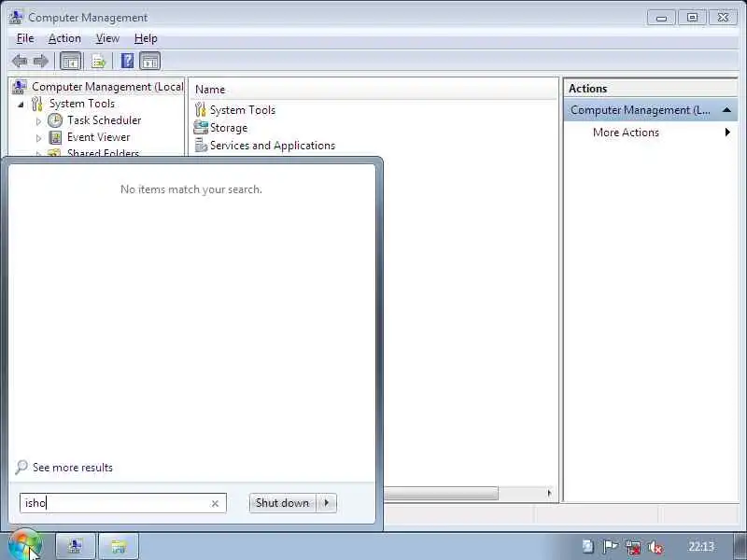
Task: Click the horizontal scrollbar thumb in center pane
Action: click(x=441, y=494)
